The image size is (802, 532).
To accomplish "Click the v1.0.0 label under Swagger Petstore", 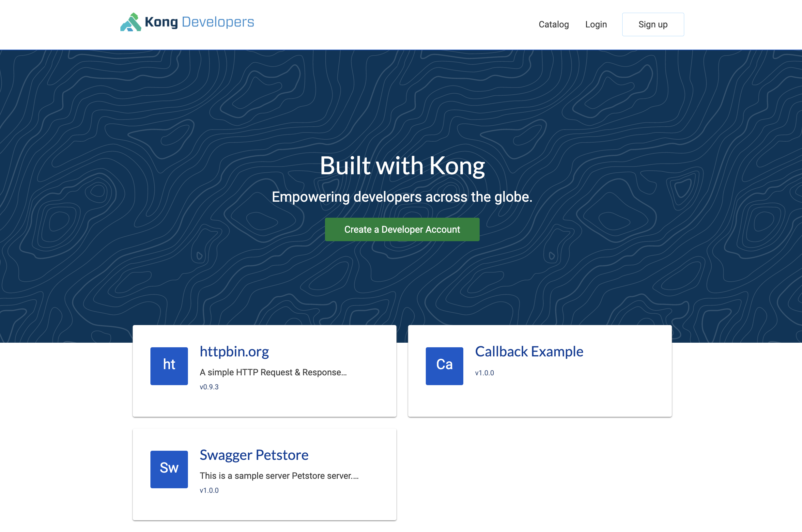I will [209, 490].
